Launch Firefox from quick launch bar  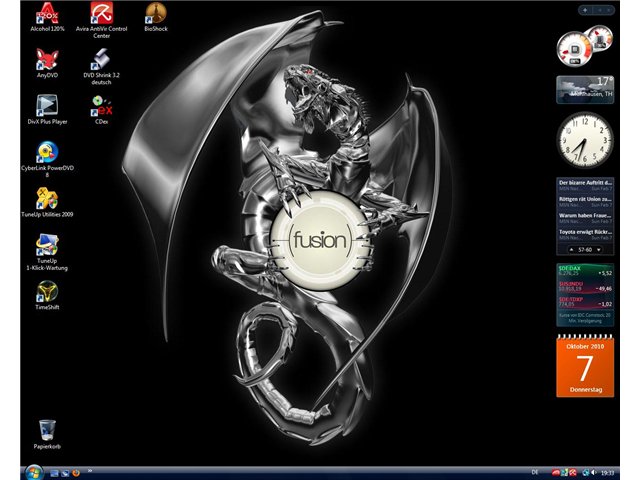[76, 473]
